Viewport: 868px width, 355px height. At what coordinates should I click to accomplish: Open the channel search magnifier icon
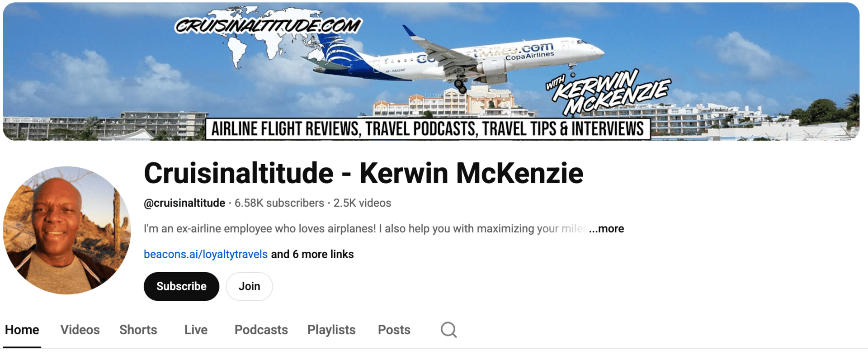[x=448, y=330]
